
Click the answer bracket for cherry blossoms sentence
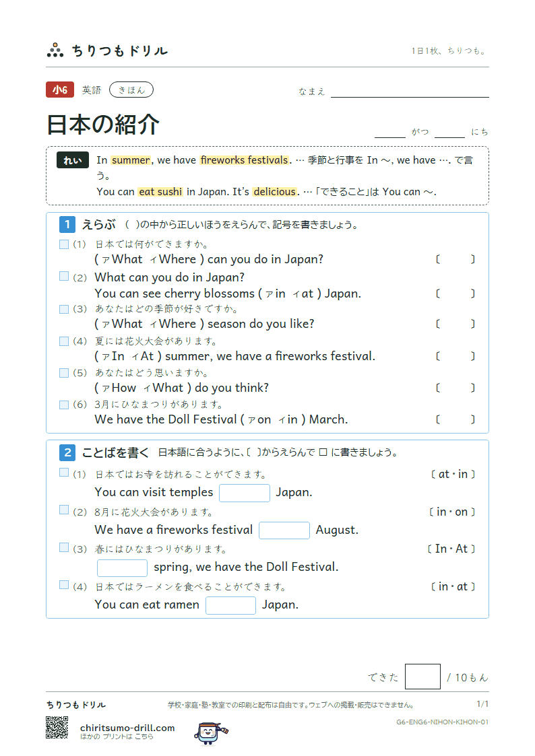(455, 294)
